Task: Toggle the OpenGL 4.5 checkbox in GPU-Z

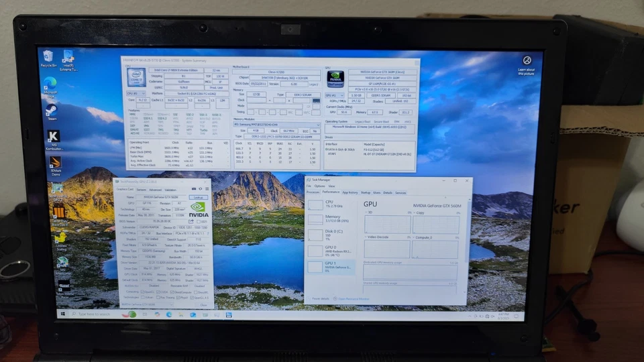Action: click(x=192, y=298)
